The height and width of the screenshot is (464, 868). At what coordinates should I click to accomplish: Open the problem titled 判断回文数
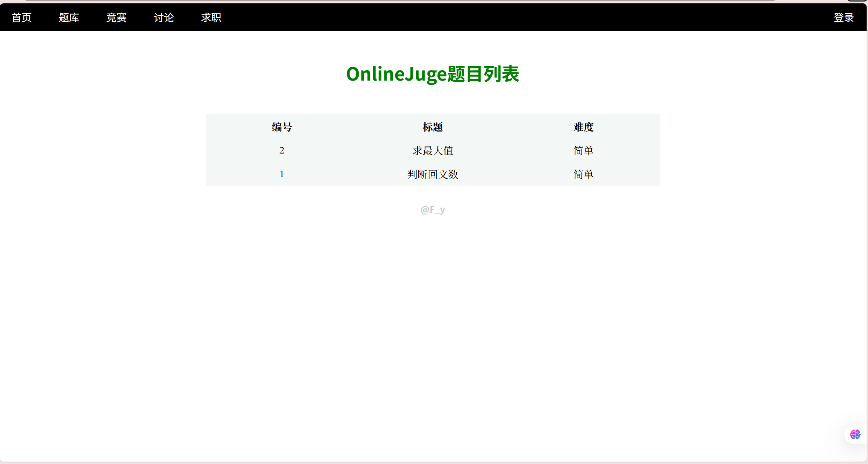pyautogui.click(x=433, y=174)
